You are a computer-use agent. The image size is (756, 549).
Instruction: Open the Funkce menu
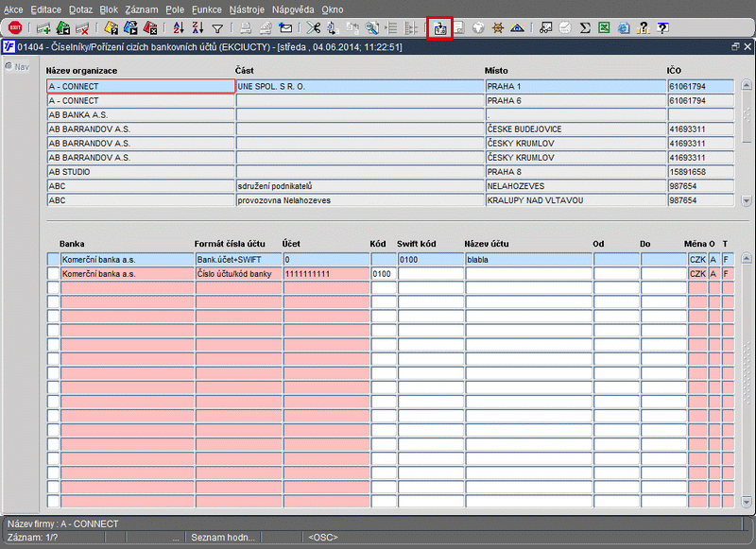207,9
